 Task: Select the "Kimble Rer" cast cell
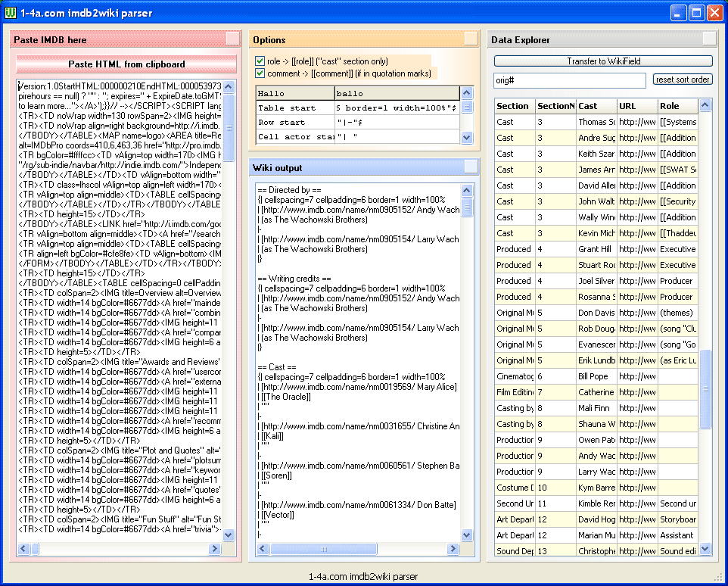pos(596,503)
